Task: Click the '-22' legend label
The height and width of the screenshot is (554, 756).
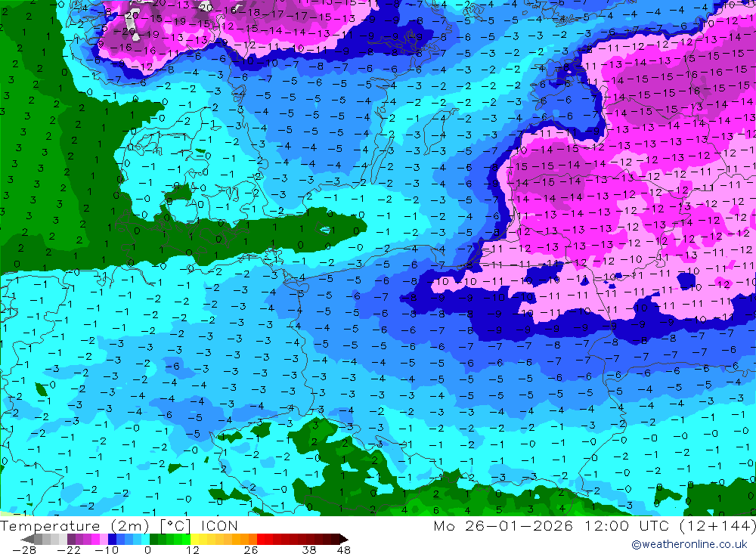Action: click(x=69, y=549)
